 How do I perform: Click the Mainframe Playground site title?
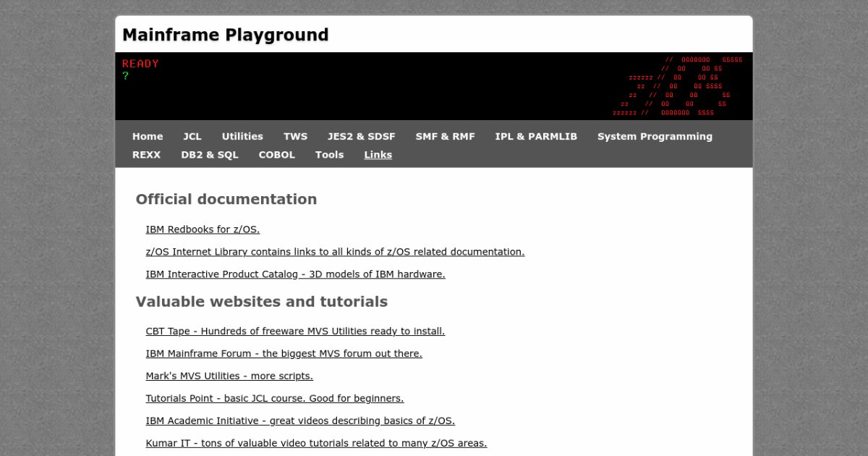tap(226, 35)
